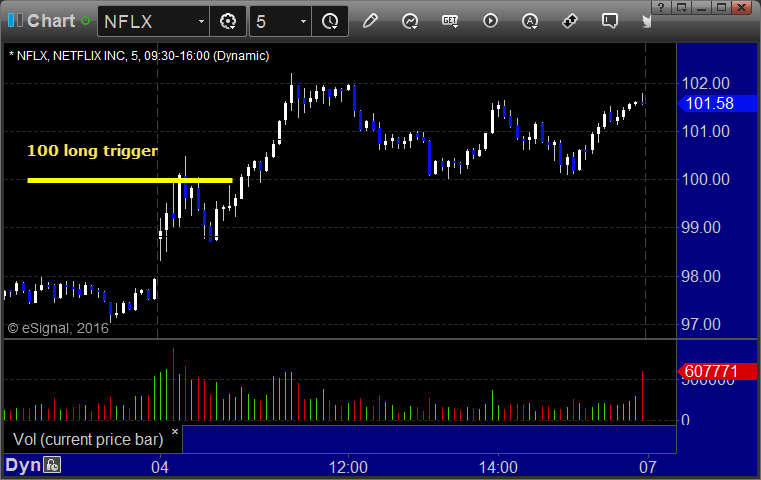Viewport: 761px width, 480px height.
Task: Click the green status circle indicator
Action: [x=85, y=21]
